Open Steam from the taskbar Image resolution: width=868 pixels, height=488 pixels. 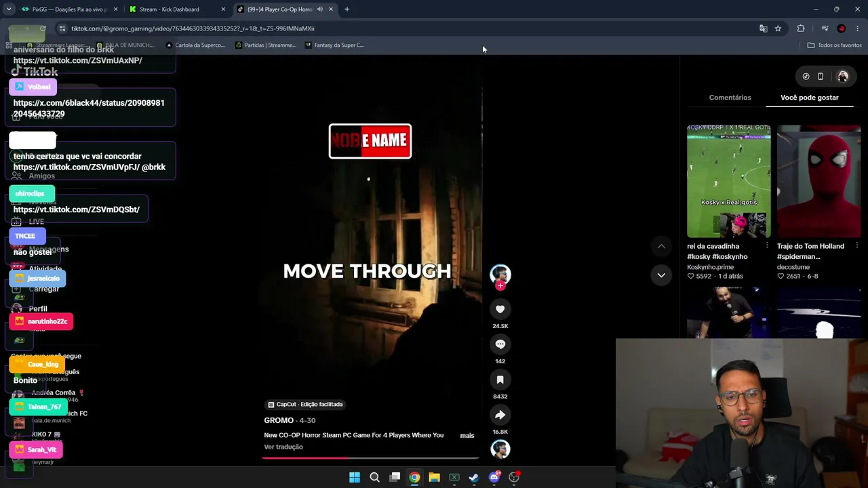474,477
